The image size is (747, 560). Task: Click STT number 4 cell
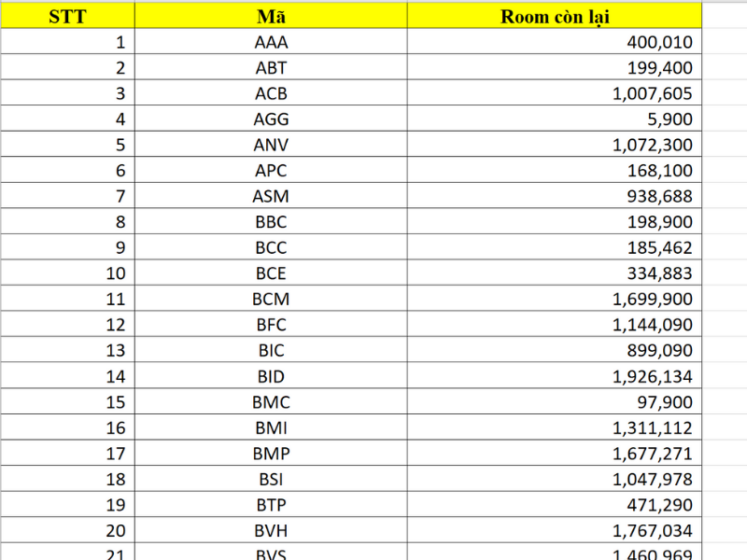(67, 119)
